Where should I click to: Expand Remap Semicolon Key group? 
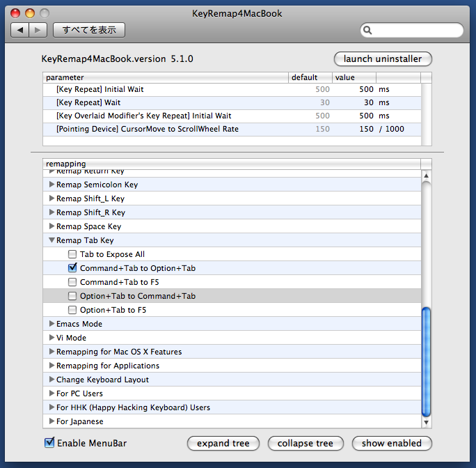[x=51, y=185]
